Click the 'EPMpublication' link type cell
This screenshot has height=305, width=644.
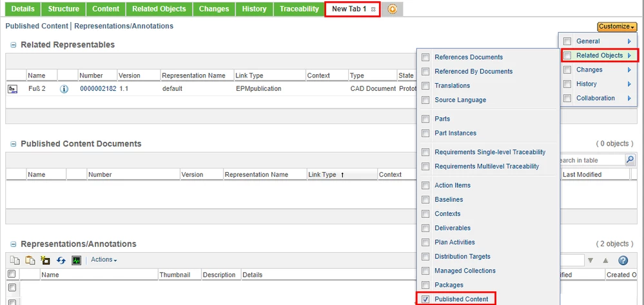click(x=259, y=89)
